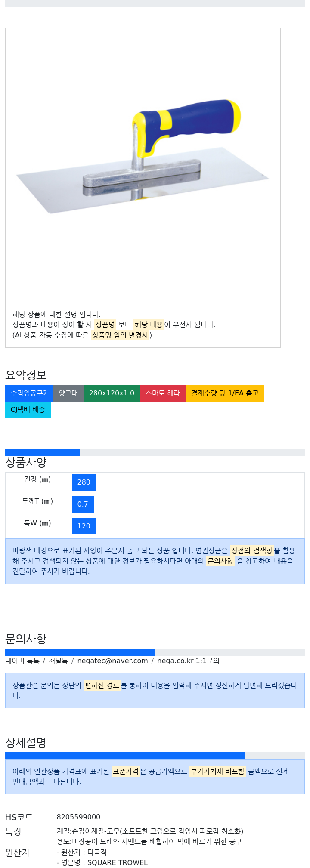Open 채널톡 contact link
Screen dimensions: 310x868
point(58,661)
